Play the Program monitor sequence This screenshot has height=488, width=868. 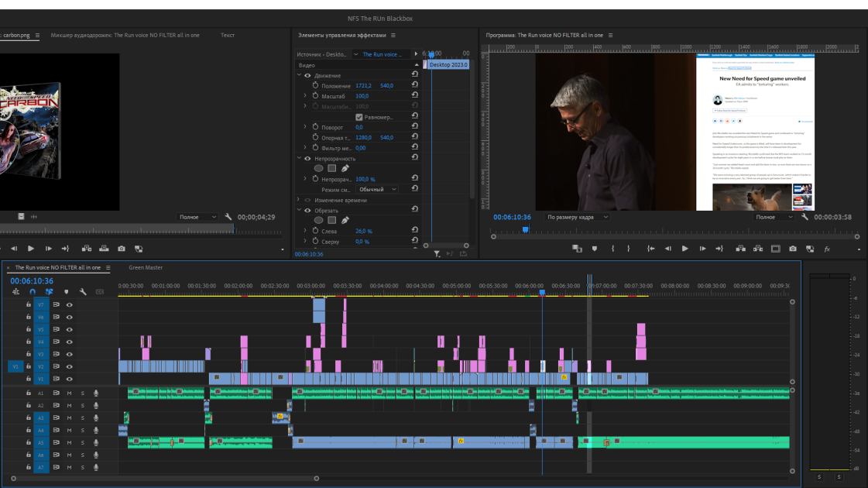684,249
